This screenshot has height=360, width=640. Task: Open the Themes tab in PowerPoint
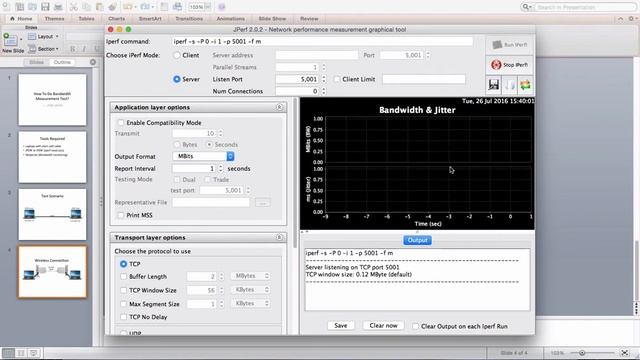54,19
